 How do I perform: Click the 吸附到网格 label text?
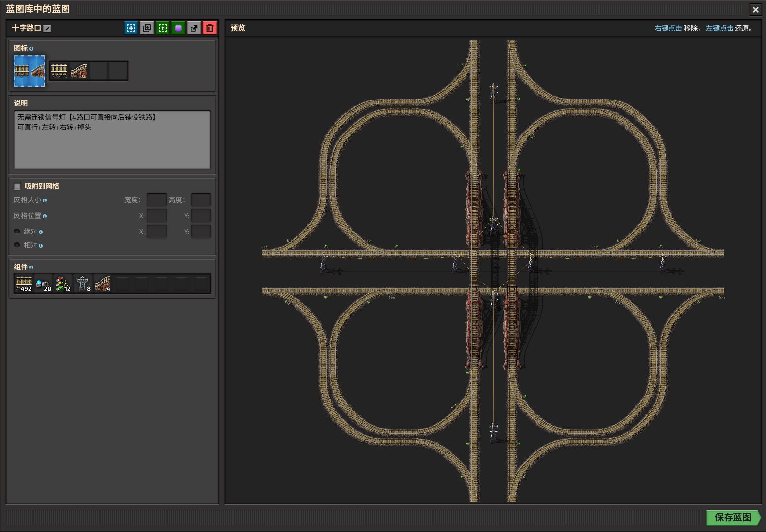coord(42,186)
